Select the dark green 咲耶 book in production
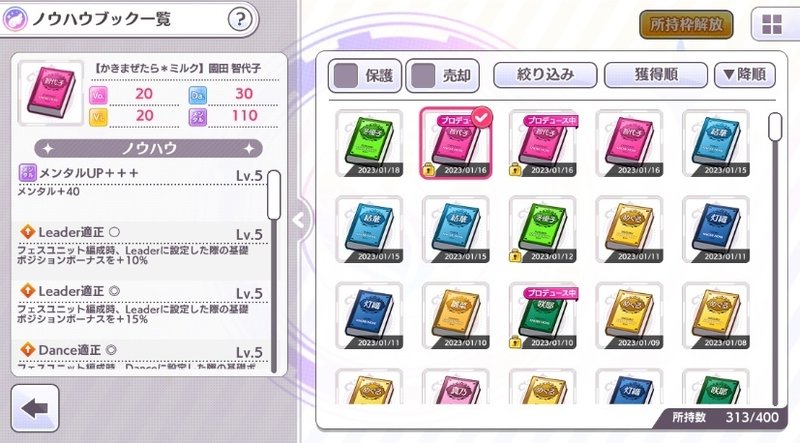Screen dimensions: 800x443 coord(543,316)
